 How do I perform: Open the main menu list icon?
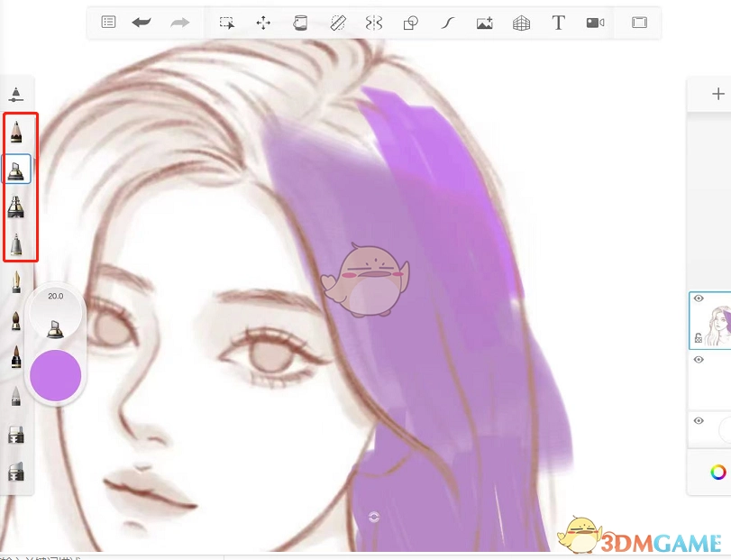coord(108,23)
